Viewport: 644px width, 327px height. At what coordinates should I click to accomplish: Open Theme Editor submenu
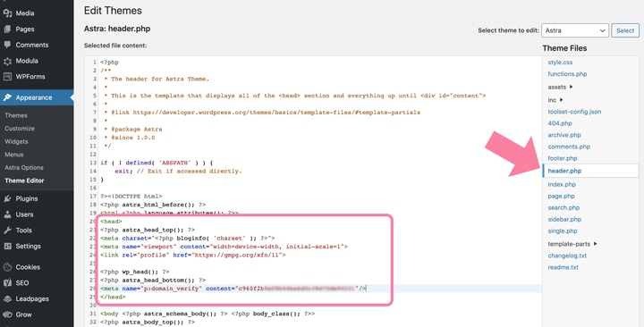click(24, 180)
